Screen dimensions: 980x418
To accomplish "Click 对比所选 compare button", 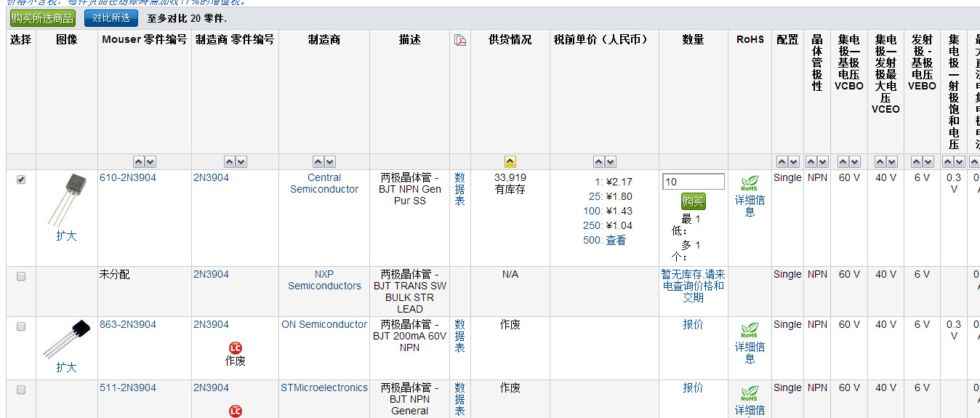I will pyautogui.click(x=111, y=18).
